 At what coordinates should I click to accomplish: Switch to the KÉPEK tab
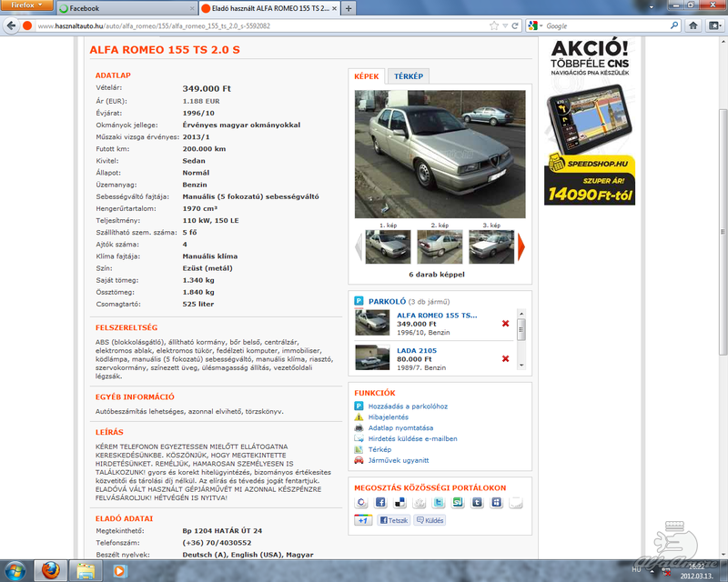pyautogui.click(x=367, y=76)
